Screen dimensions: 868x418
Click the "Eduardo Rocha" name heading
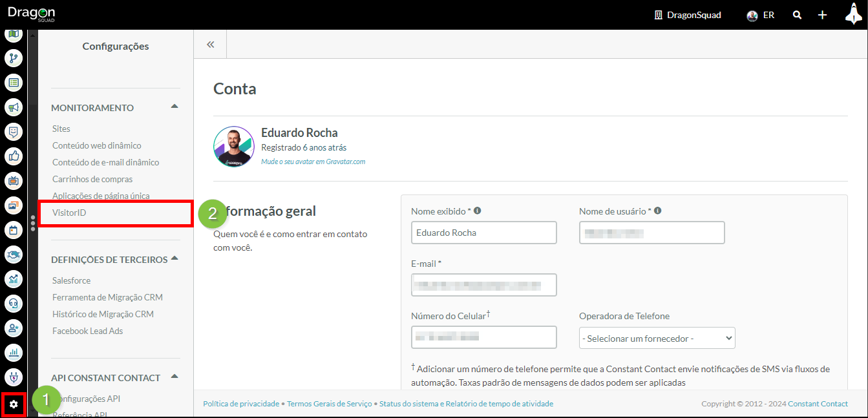[x=299, y=132]
